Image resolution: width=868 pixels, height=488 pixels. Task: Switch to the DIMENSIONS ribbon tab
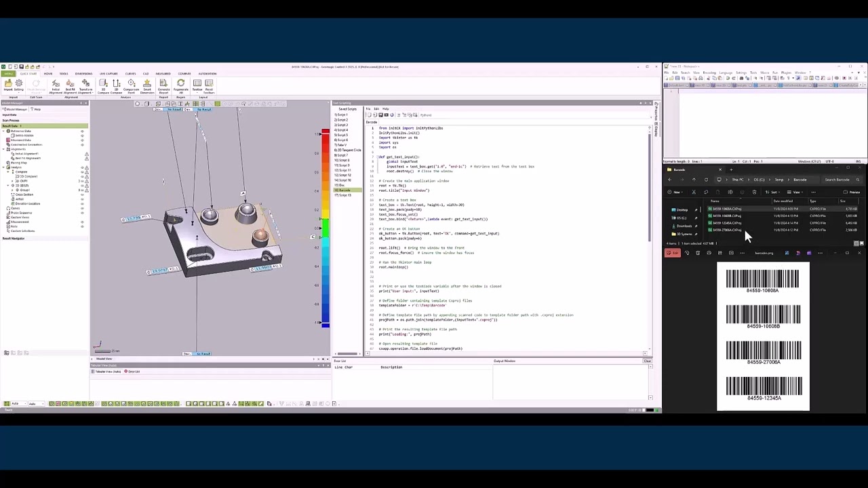(83, 73)
